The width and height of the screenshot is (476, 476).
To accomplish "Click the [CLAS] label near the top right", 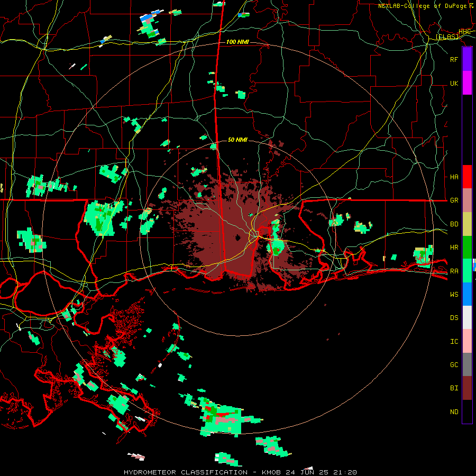I will point(447,36).
